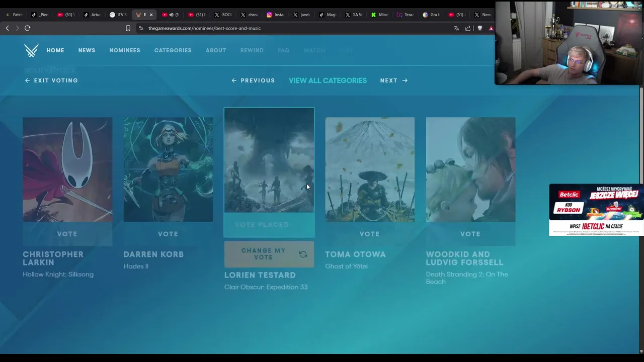Click 'Death Stranding 2: On The Beach' text
The width and height of the screenshot is (644, 362).
(x=467, y=278)
